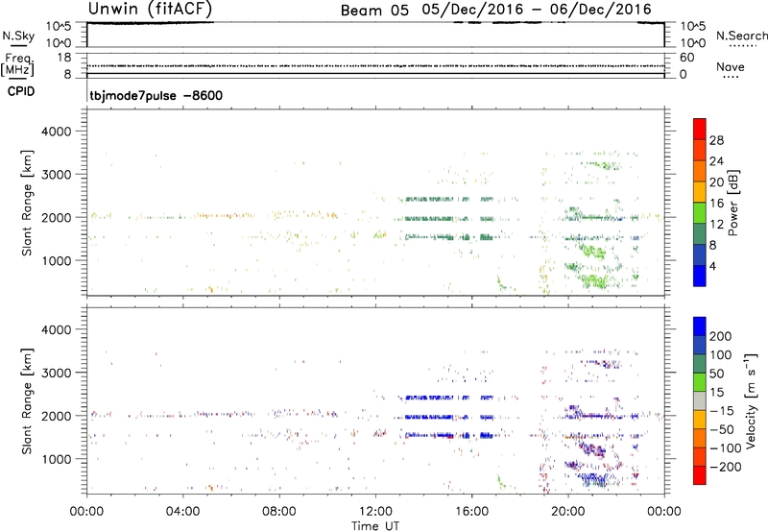Click the '3000' range label in velocity panel

[56, 373]
